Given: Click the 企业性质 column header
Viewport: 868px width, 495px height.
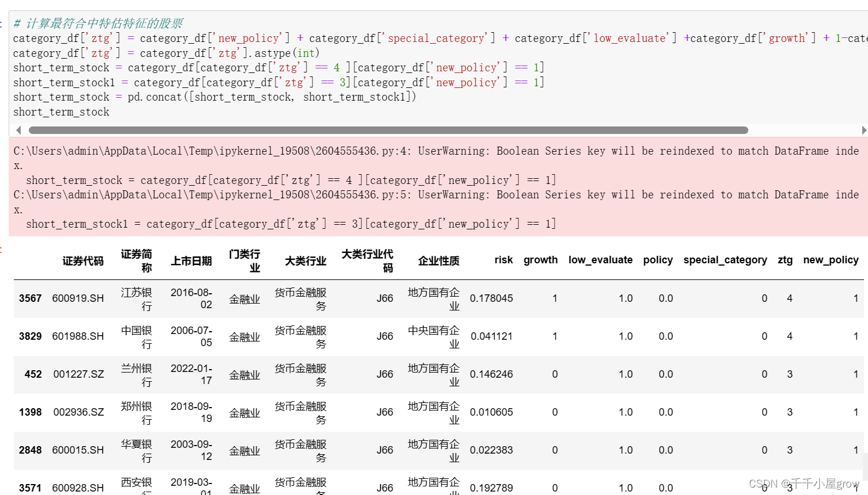Looking at the screenshot, I should pyautogui.click(x=438, y=261).
